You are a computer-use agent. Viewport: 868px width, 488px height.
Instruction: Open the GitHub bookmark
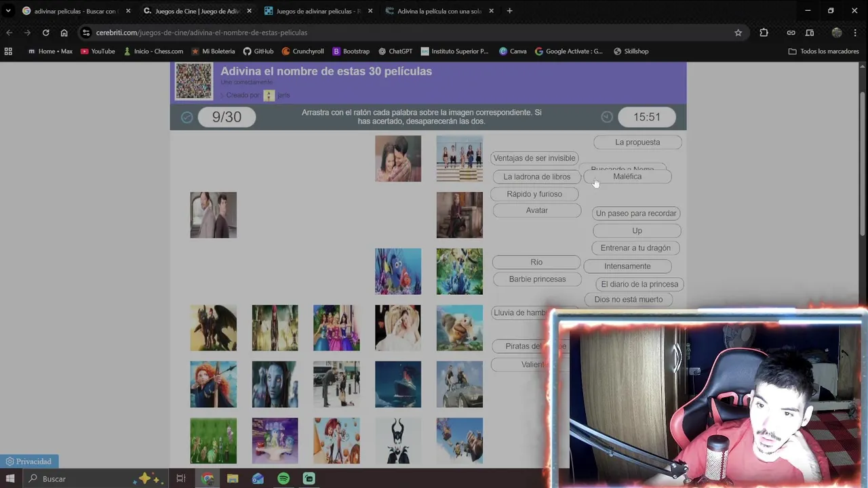tap(258, 51)
